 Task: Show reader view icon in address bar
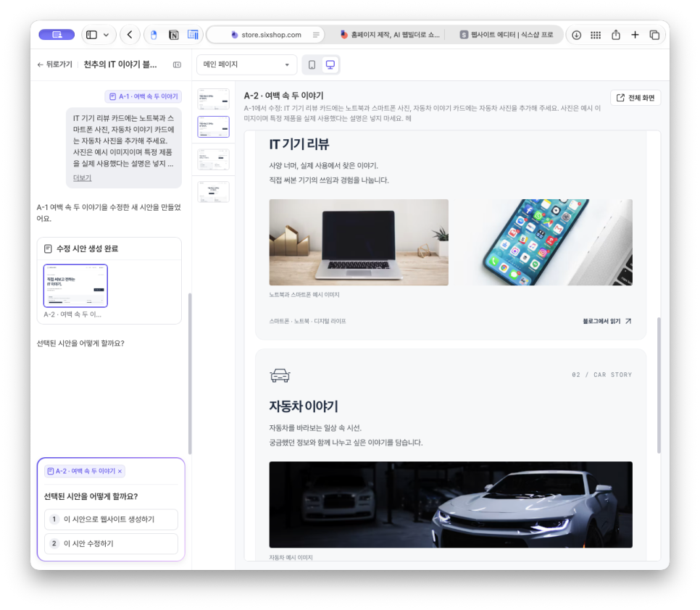click(316, 35)
